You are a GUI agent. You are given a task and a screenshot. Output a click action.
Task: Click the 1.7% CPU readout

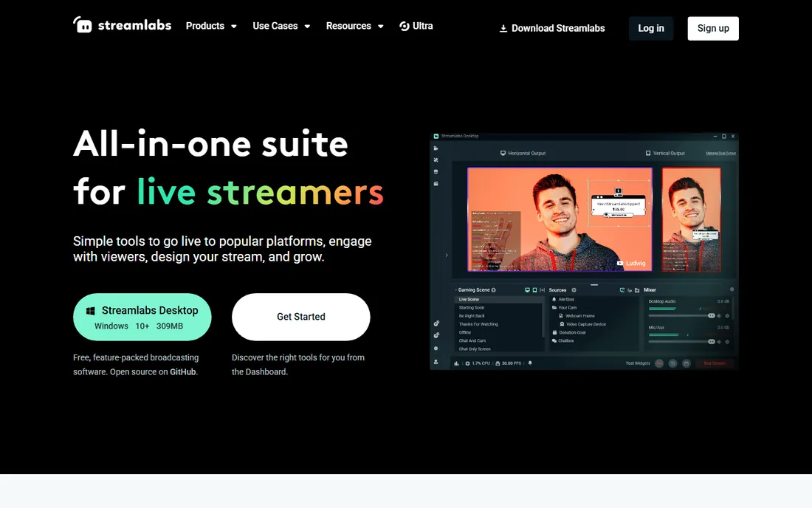(x=478, y=363)
